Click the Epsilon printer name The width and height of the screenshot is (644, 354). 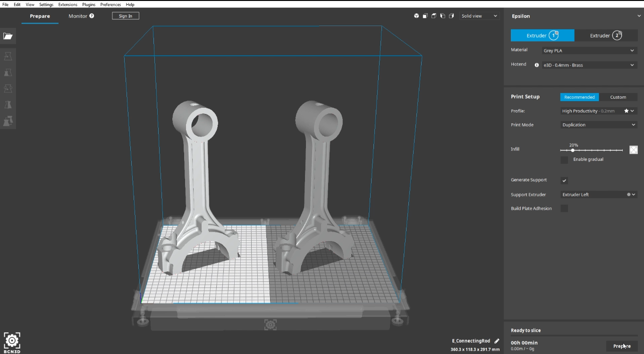(x=521, y=16)
